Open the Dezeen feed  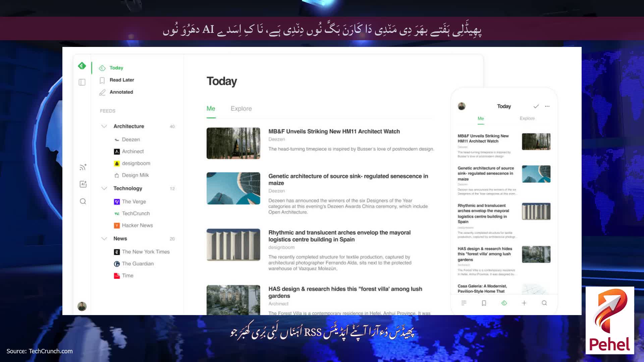[x=131, y=140]
